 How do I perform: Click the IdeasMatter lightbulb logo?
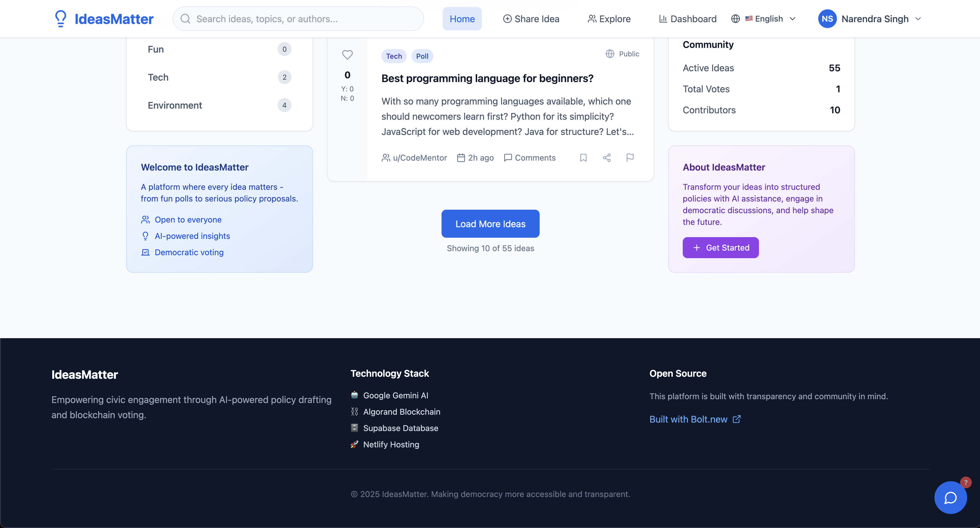61,19
